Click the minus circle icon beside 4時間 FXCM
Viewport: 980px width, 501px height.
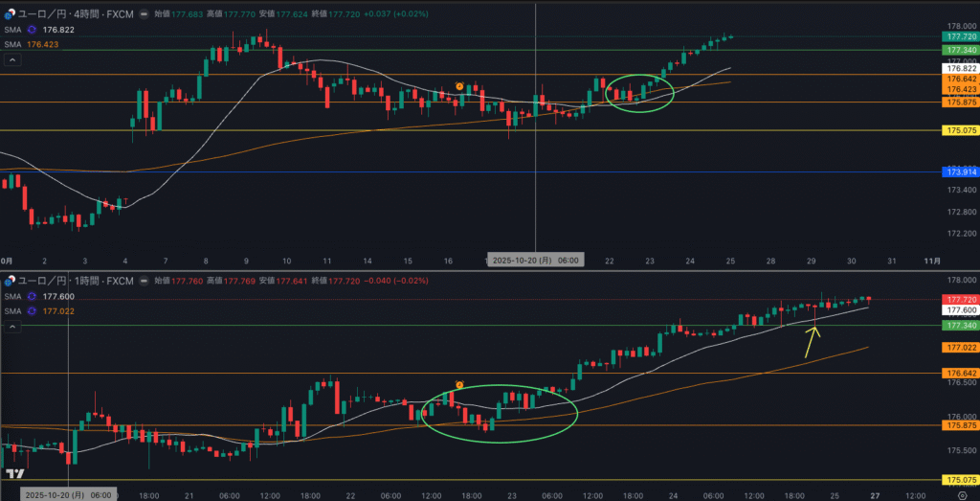[x=143, y=15]
